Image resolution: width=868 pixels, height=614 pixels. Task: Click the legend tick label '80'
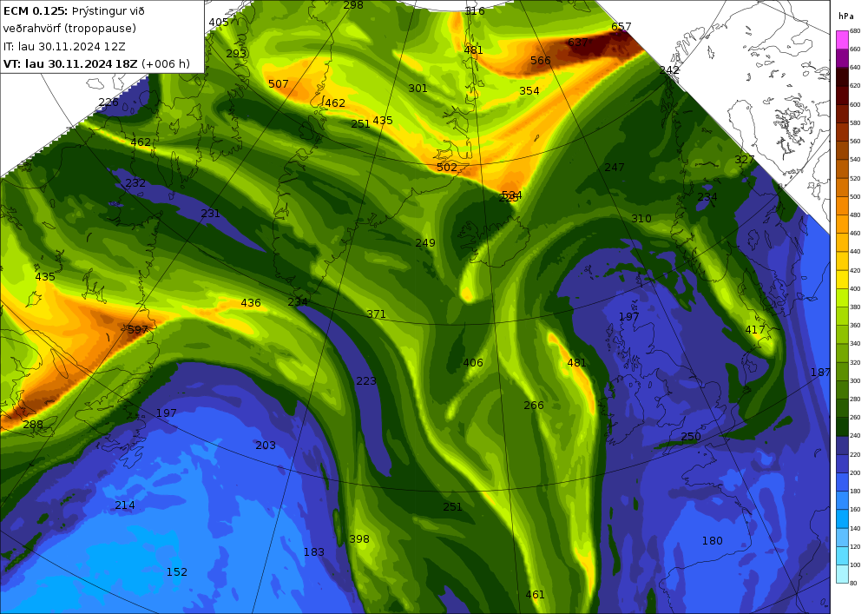[x=853, y=583]
